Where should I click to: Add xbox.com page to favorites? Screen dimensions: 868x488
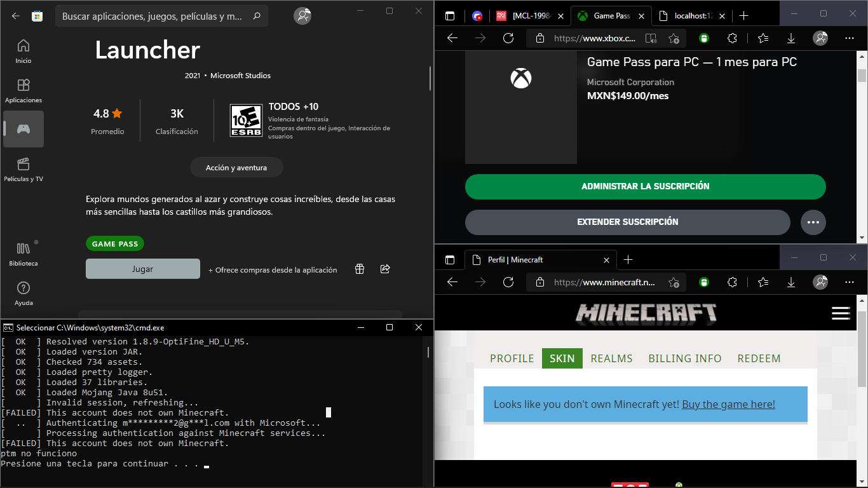674,38
